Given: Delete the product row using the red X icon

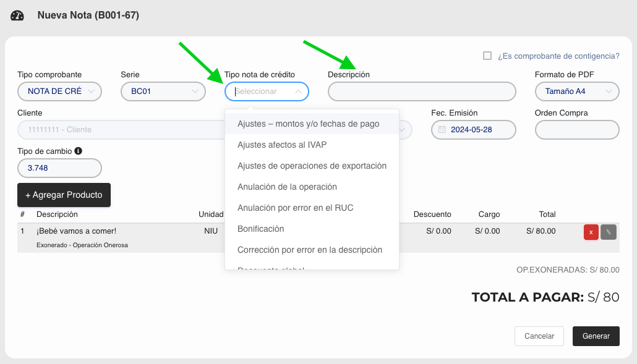Looking at the screenshot, I should [x=592, y=232].
